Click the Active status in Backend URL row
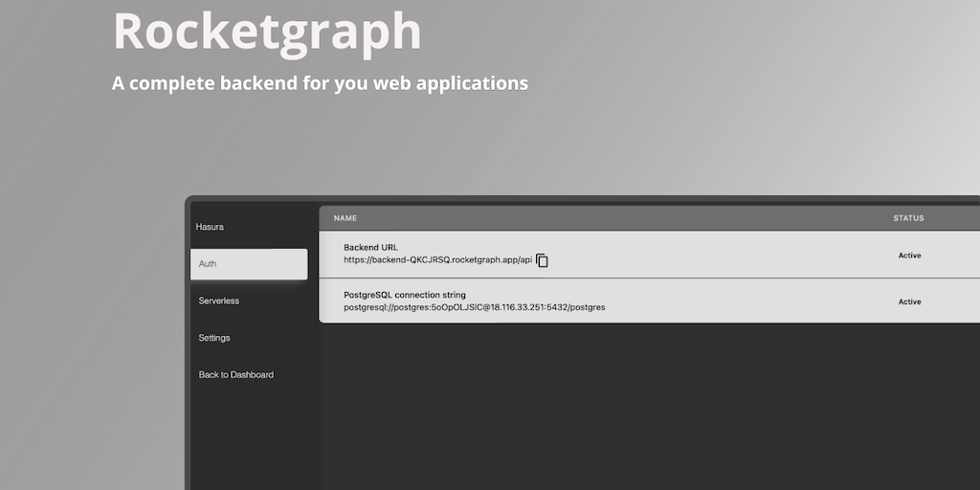Image resolution: width=980 pixels, height=490 pixels. point(909,255)
